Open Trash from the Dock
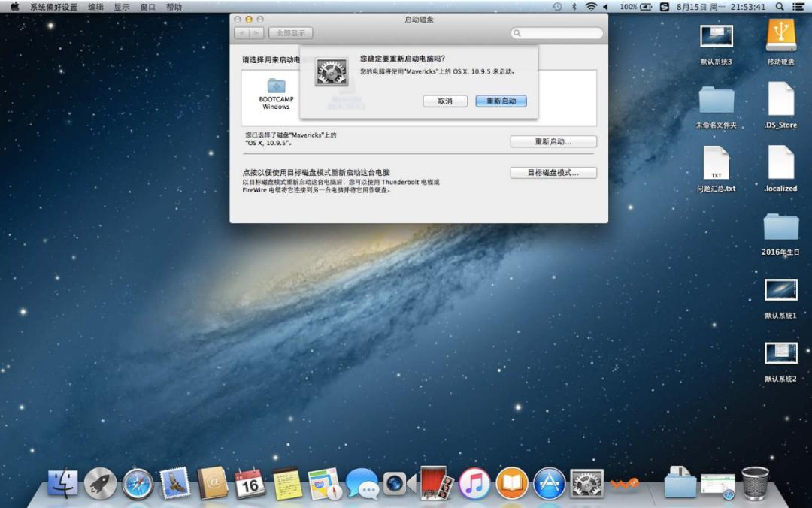Image resolution: width=812 pixels, height=508 pixels. 756,483
